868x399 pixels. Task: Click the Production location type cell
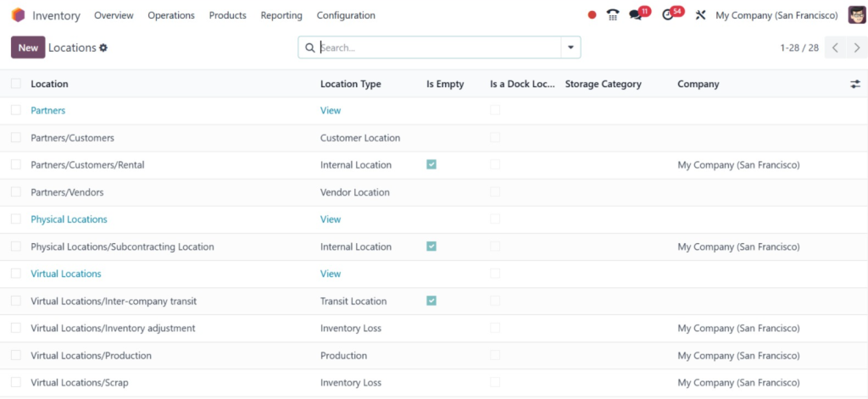point(344,356)
